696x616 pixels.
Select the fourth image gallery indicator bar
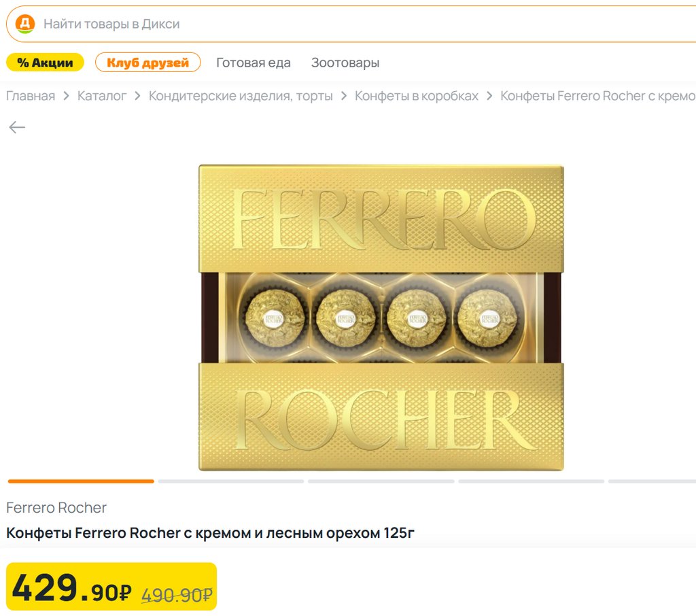point(532,481)
